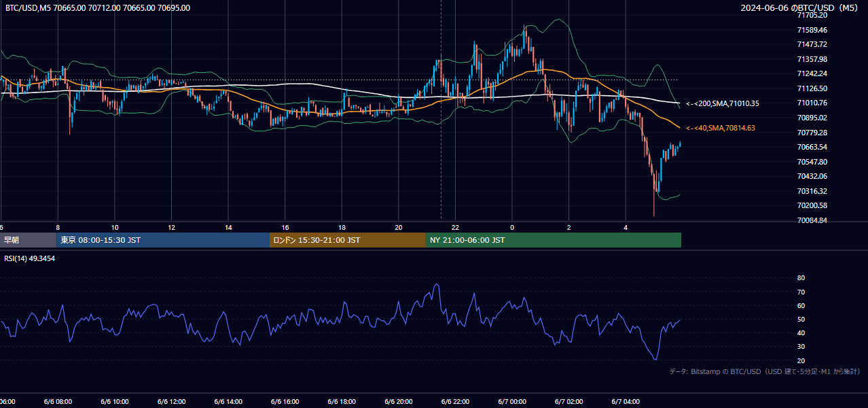The height and width of the screenshot is (408, 868).
Task: Click RSI axis level 80
Action: 801,278
